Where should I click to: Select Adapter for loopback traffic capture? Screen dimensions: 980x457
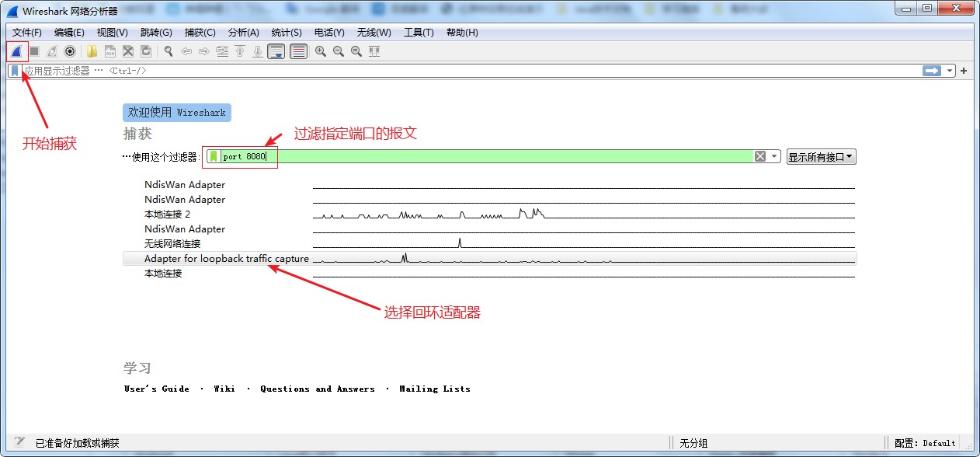[x=489, y=258]
